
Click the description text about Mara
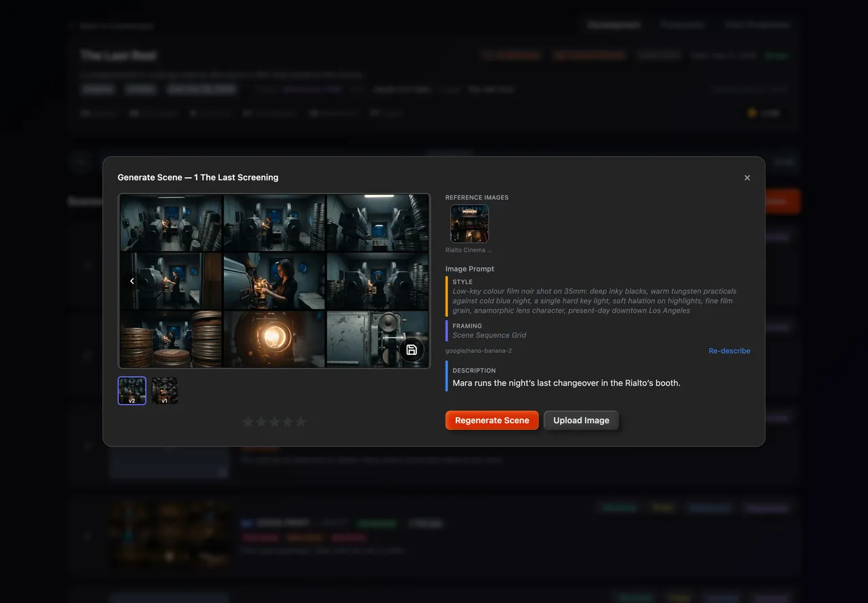pyautogui.click(x=566, y=383)
